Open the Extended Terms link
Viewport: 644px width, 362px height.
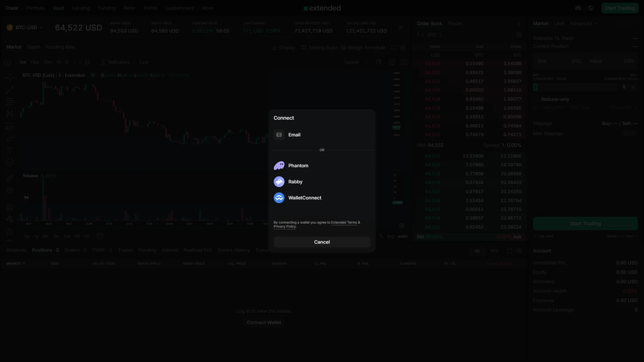344,223
